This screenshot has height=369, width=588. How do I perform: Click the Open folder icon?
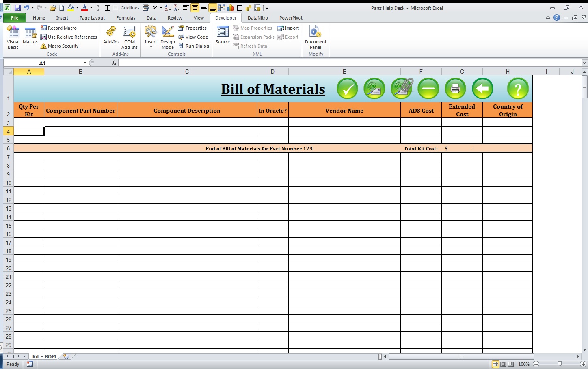pyautogui.click(x=53, y=8)
